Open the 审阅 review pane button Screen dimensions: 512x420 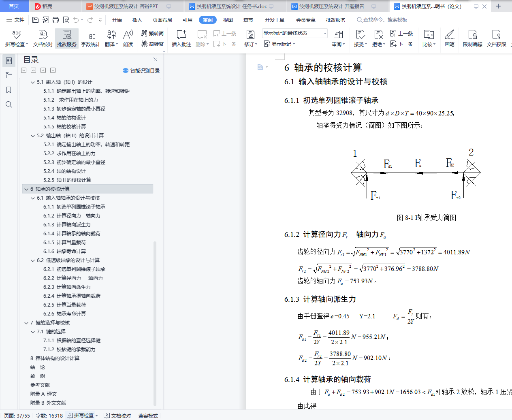338,38
